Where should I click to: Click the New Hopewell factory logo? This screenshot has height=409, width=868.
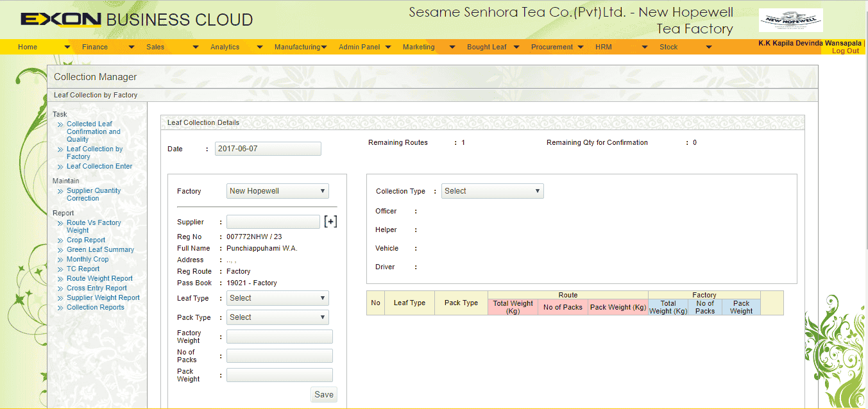[x=790, y=20]
